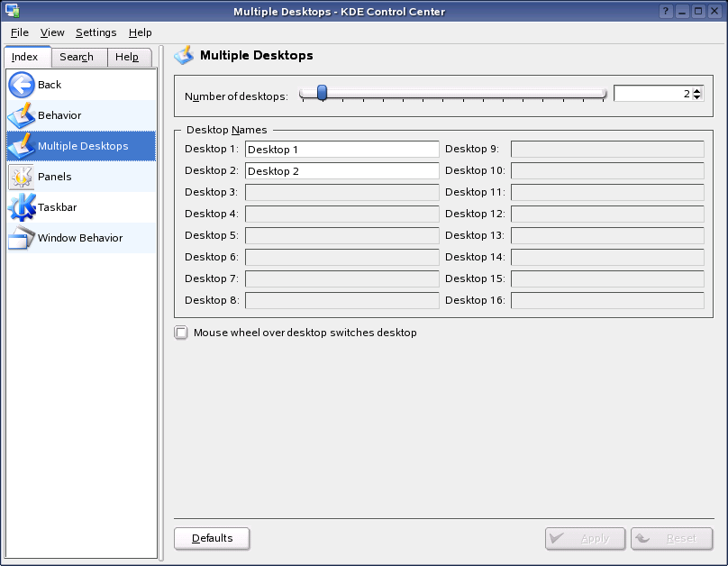Select the Behavior module icon

click(22, 115)
